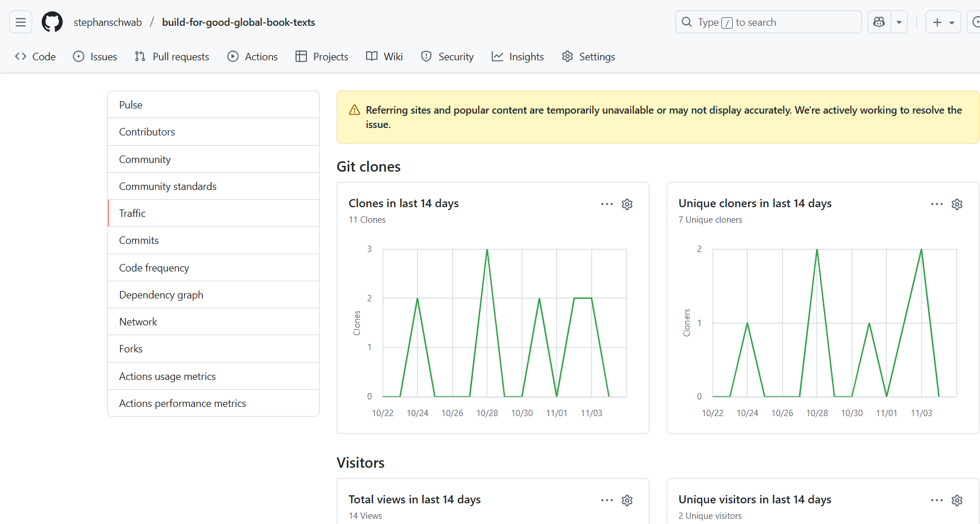
Task: Open three-dot menu on Clones chart
Action: 607,204
